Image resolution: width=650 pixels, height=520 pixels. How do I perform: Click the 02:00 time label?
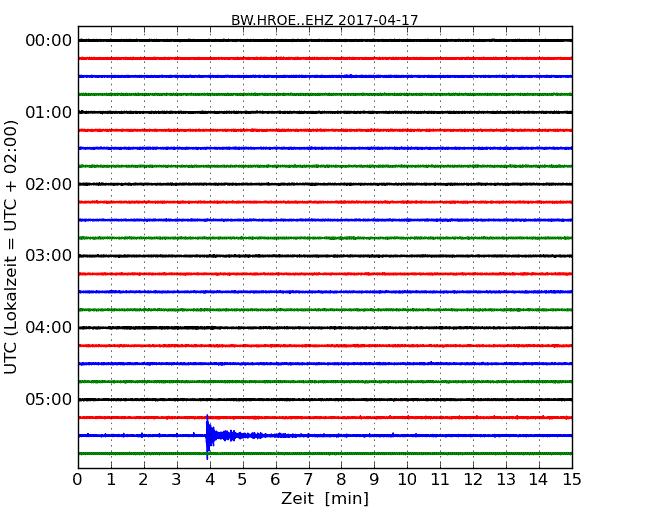tap(49, 184)
